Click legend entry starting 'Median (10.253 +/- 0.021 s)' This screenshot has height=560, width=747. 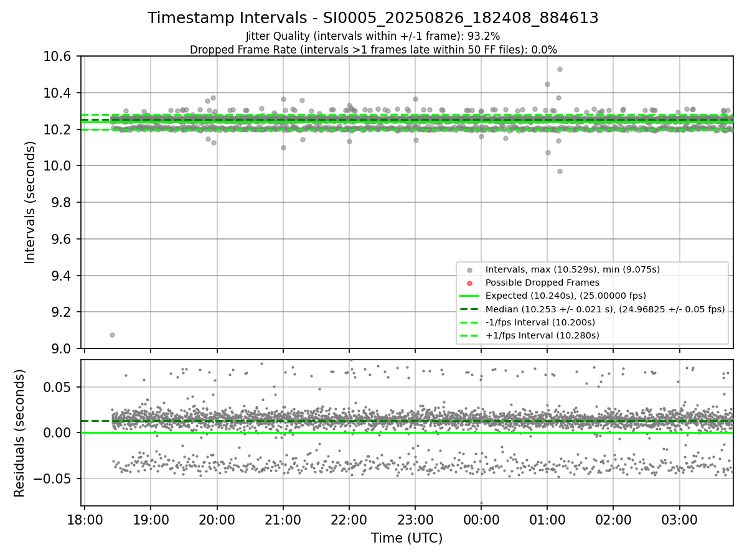pyautogui.click(x=605, y=309)
